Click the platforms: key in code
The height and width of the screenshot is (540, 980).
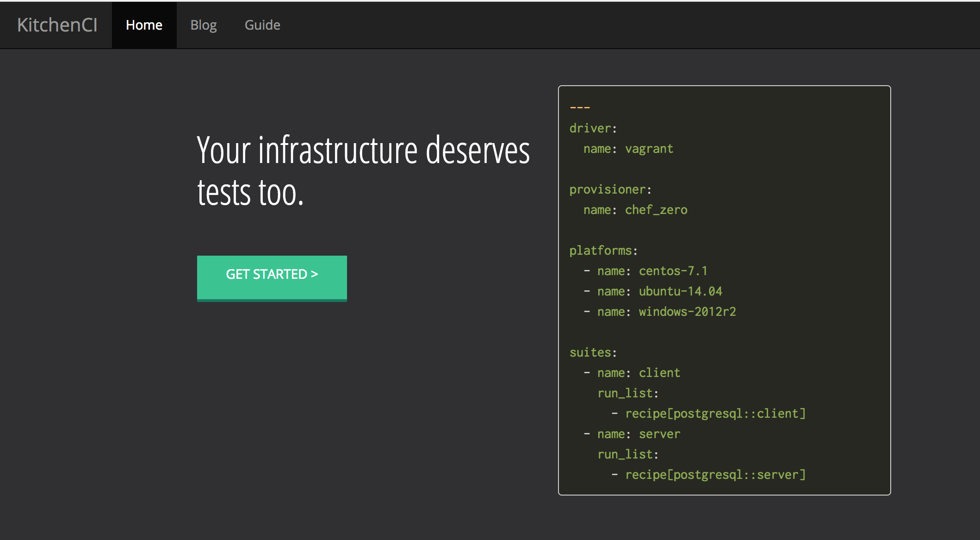[603, 251]
